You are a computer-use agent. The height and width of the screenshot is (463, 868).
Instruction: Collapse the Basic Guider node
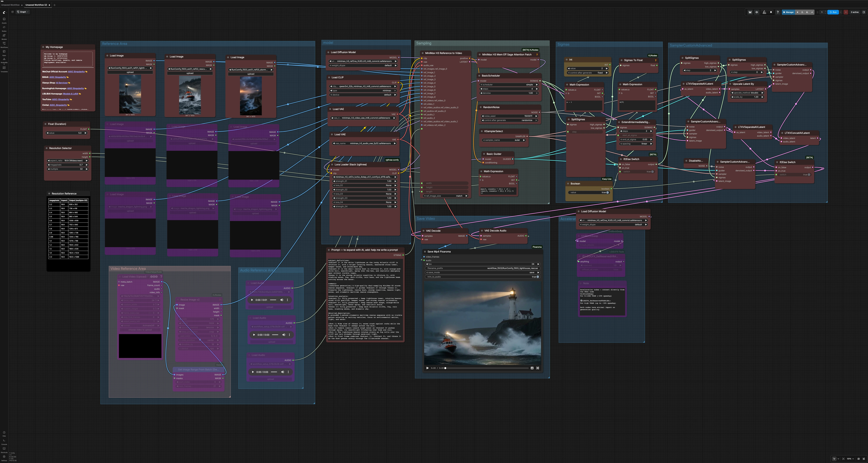pyautogui.click(x=484, y=154)
